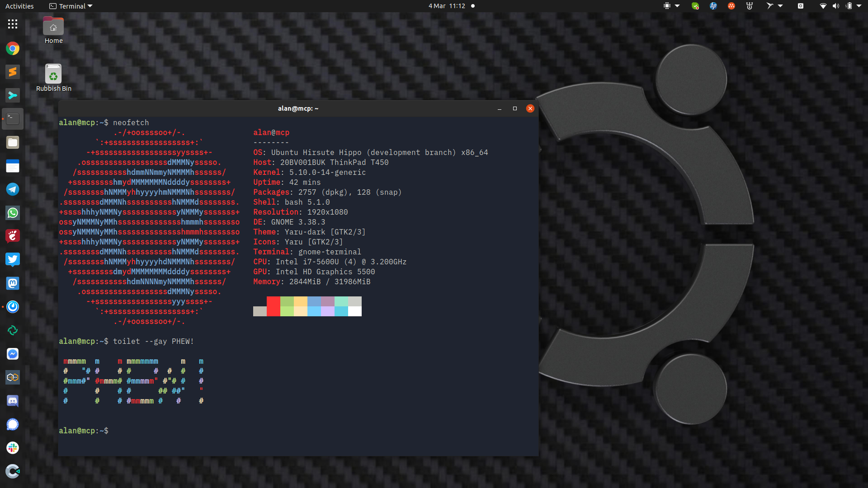Click the CPU chip indicator in top bar
The image size is (868, 488).
point(667,6)
